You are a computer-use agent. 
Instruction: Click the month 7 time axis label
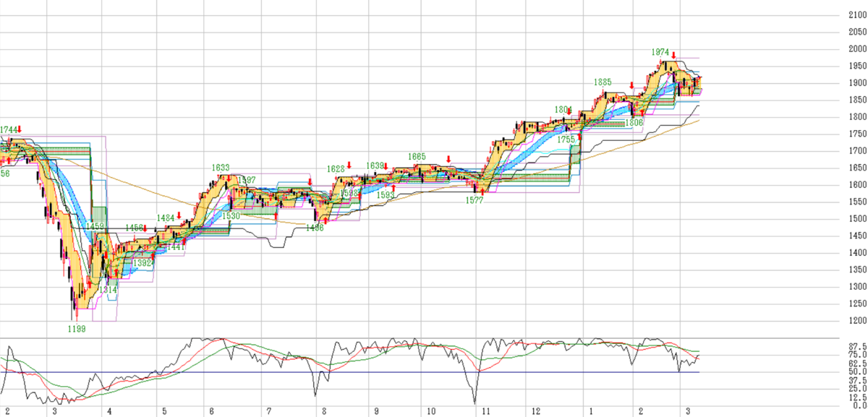tap(268, 411)
